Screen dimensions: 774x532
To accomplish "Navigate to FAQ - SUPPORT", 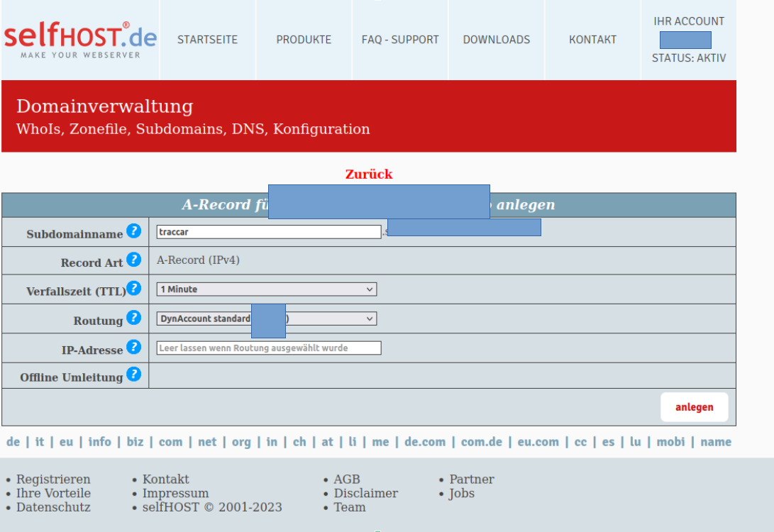I will pyautogui.click(x=400, y=40).
